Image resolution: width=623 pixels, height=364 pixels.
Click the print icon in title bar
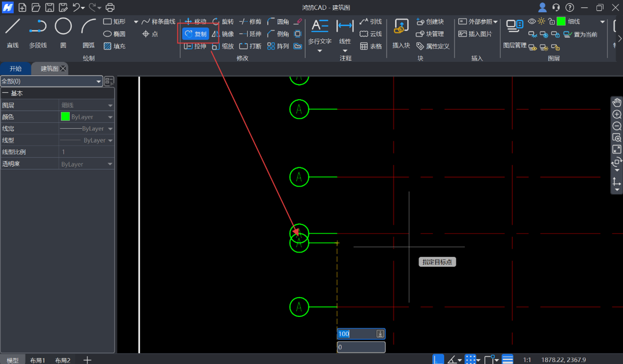point(110,7)
